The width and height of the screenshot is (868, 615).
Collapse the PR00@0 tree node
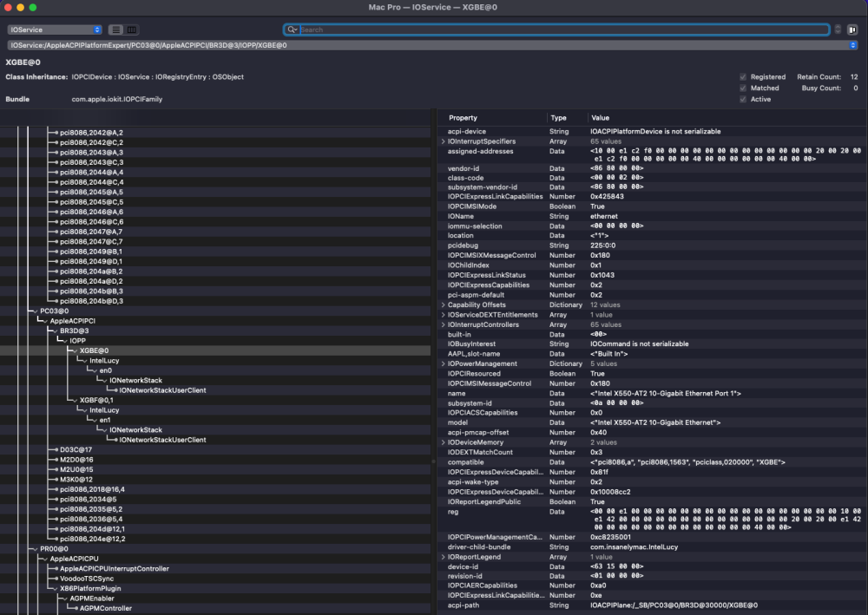pyautogui.click(x=36, y=549)
